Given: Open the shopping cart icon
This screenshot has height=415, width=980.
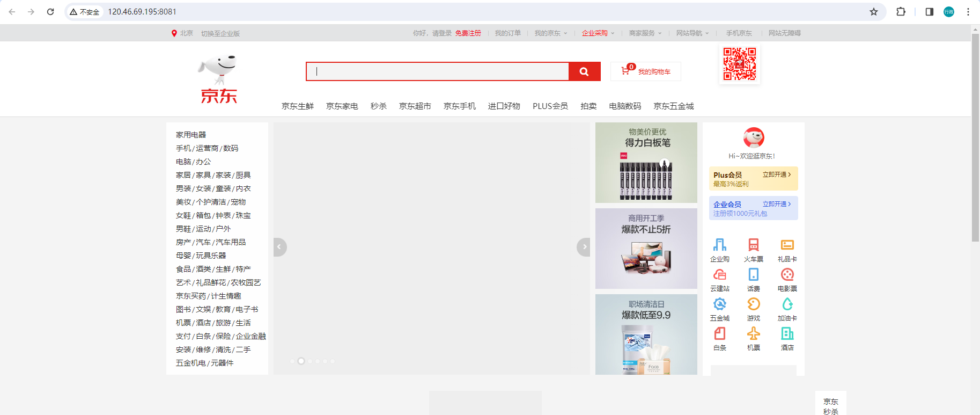Looking at the screenshot, I should [625, 71].
